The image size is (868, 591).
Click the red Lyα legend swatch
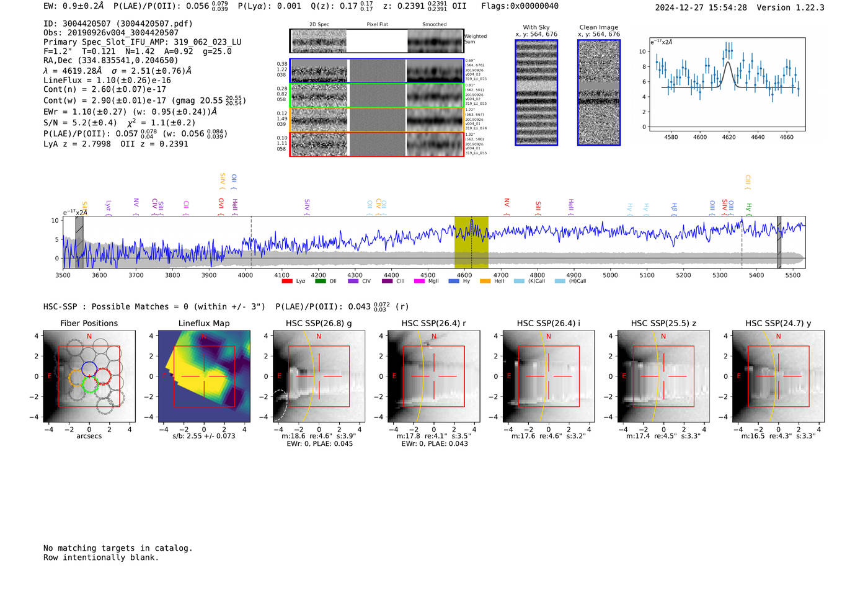[x=286, y=281]
